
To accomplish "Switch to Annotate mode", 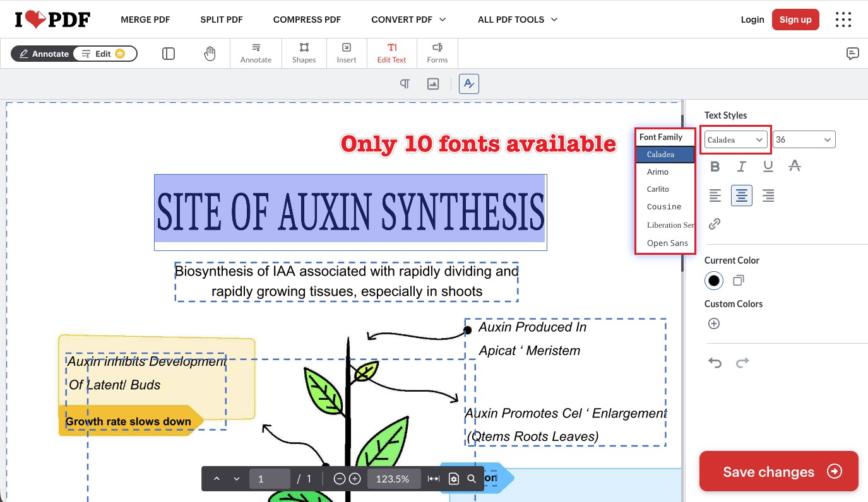I will pyautogui.click(x=44, y=54).
